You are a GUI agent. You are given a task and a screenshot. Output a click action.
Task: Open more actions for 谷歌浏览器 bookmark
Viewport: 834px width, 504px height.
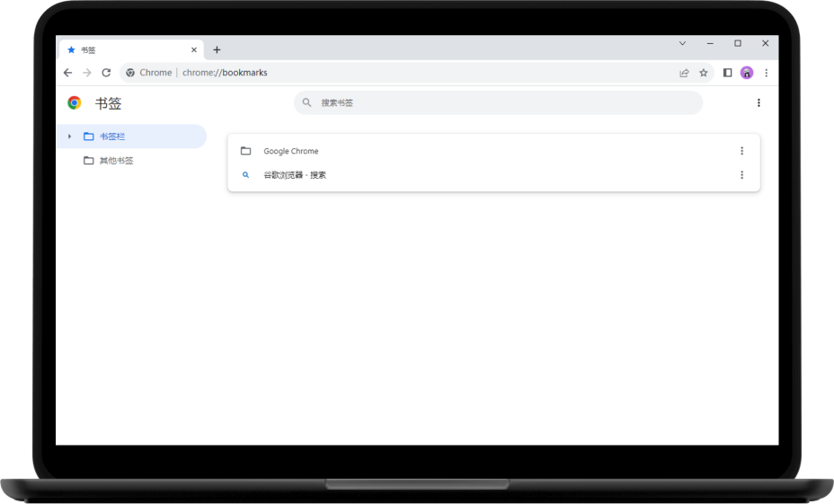coord(741,175)
